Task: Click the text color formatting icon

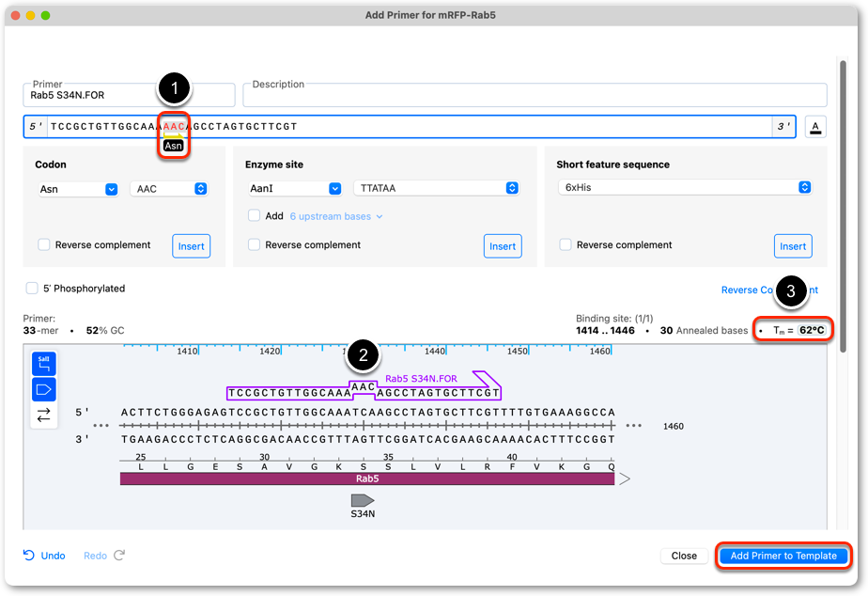Action: coord(814,127)
